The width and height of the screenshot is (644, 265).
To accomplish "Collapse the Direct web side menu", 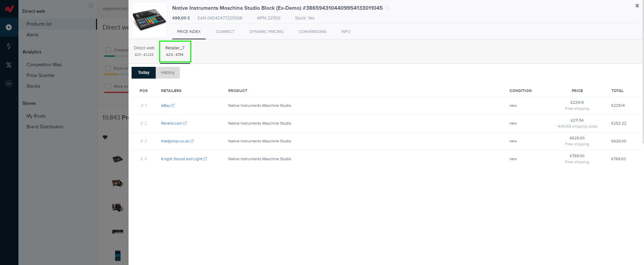I will coord(91,6).
